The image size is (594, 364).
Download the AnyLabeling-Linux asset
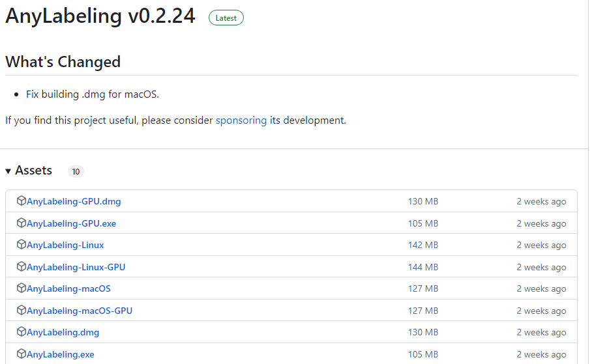[x=65, y=245]
